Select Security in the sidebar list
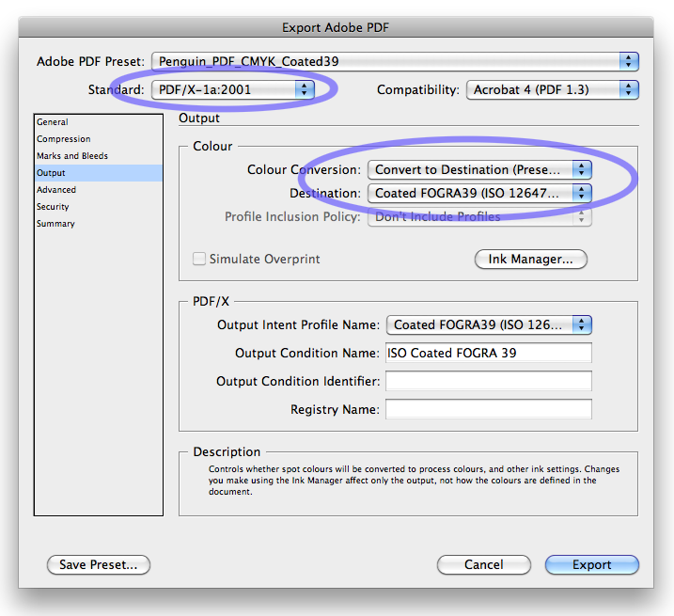 pos(99,207)
